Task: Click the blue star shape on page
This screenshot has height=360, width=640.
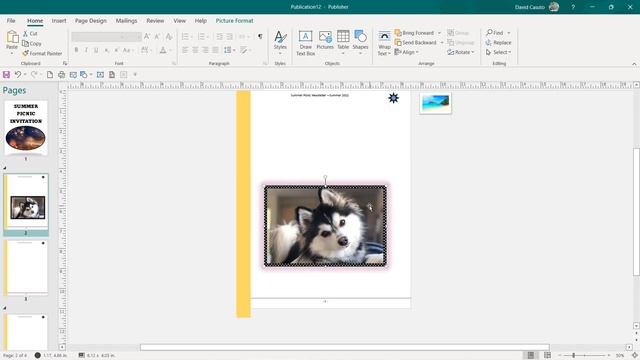Action: [393, 98]
